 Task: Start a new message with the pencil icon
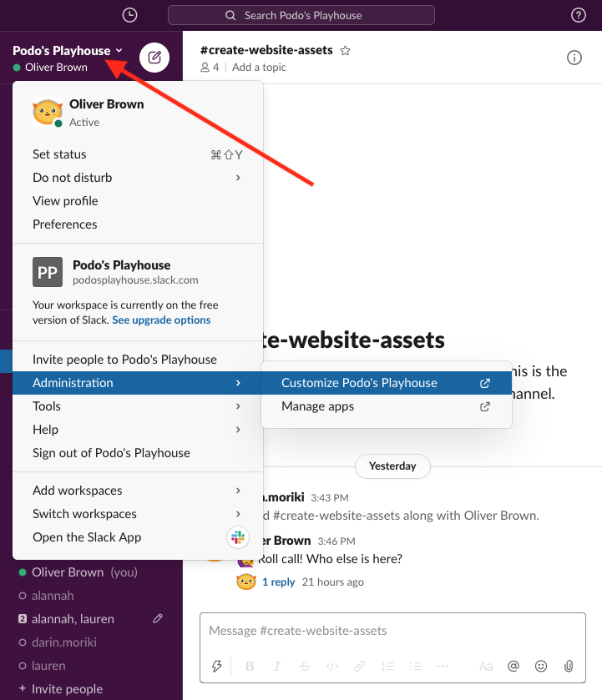tap(154, 58)
